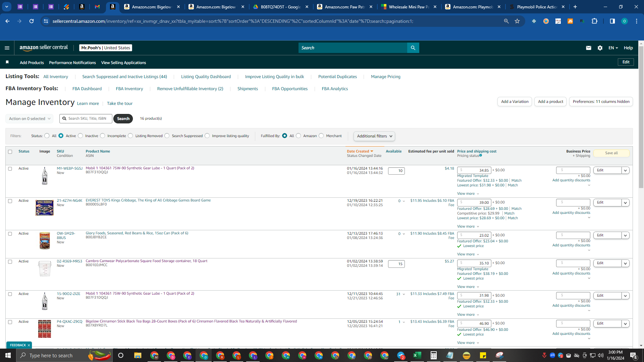The height and width of the screenshot is (362, 644).
Task: Open Preferences: 11 columns hidden
Action: coord(601,102)
